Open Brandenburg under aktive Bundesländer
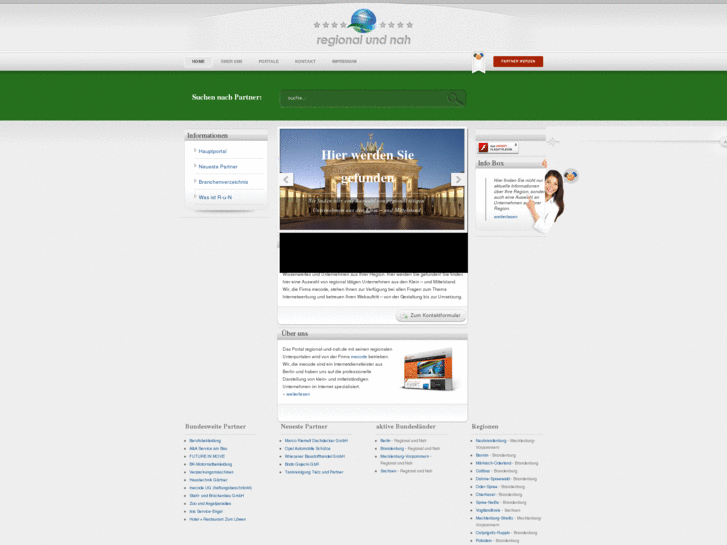Image resolution: width=727 pixels, height=545 pixels. (x=392, y=449)
